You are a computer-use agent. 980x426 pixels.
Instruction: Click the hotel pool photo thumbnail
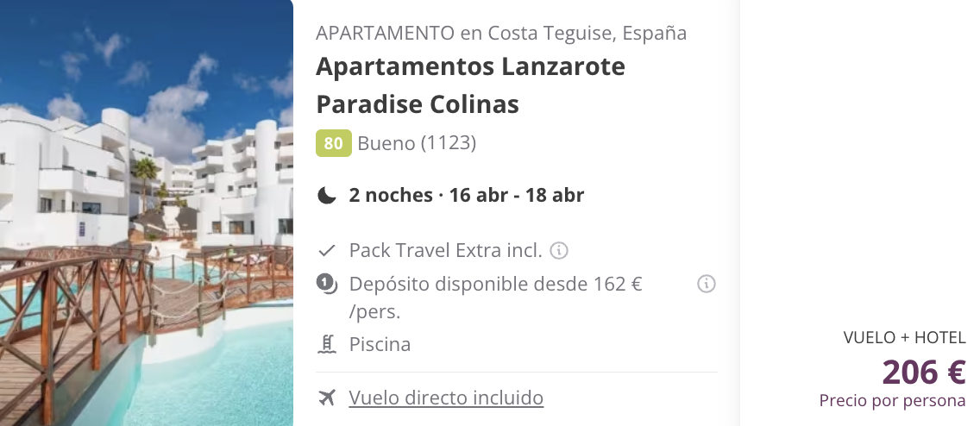coord(147,213)
